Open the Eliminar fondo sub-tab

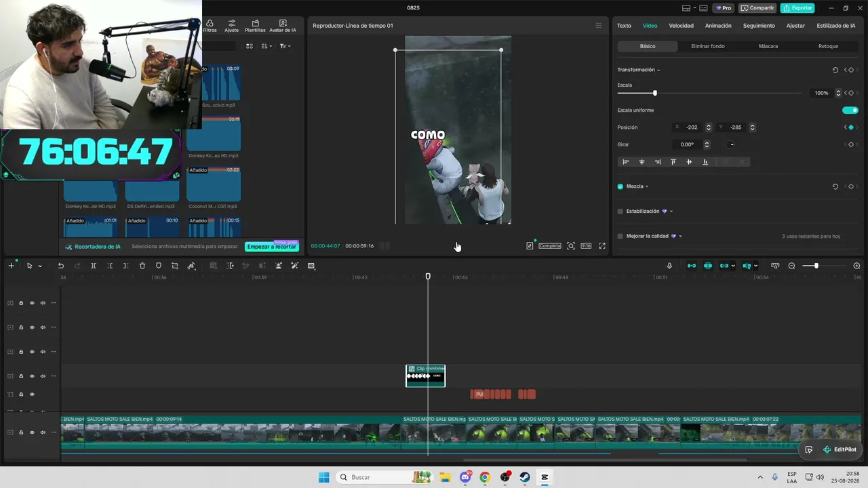click(x=708, y=46)
